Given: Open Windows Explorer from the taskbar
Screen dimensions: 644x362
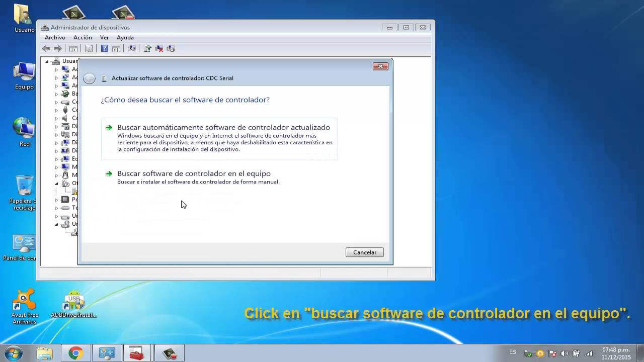Looking at the screenshot, I should tap(45, 353).
